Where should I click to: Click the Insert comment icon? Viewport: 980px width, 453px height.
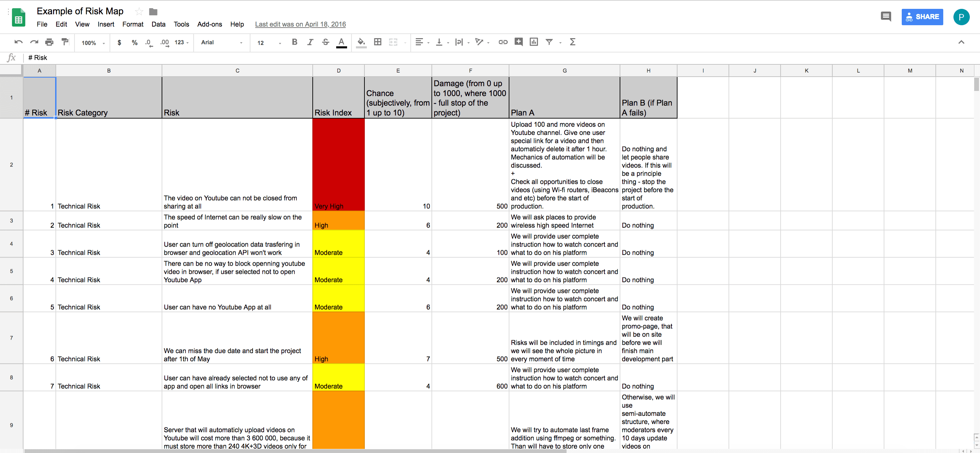[x=519, y=42]
